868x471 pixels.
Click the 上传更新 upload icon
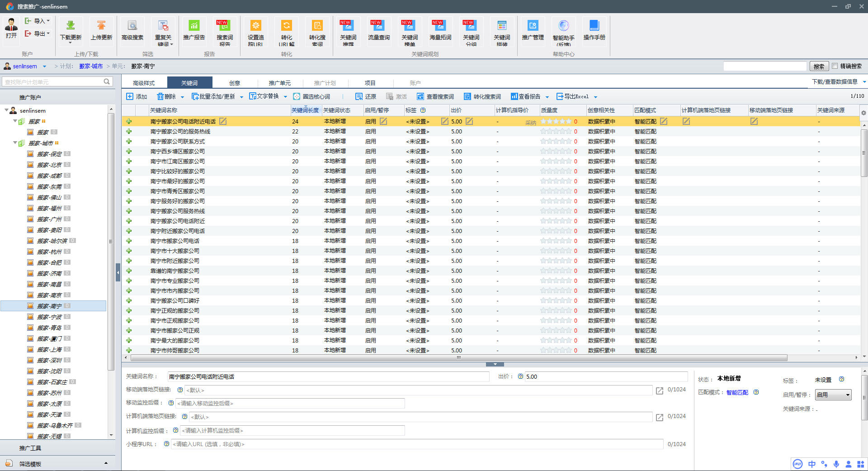point(101,26)
